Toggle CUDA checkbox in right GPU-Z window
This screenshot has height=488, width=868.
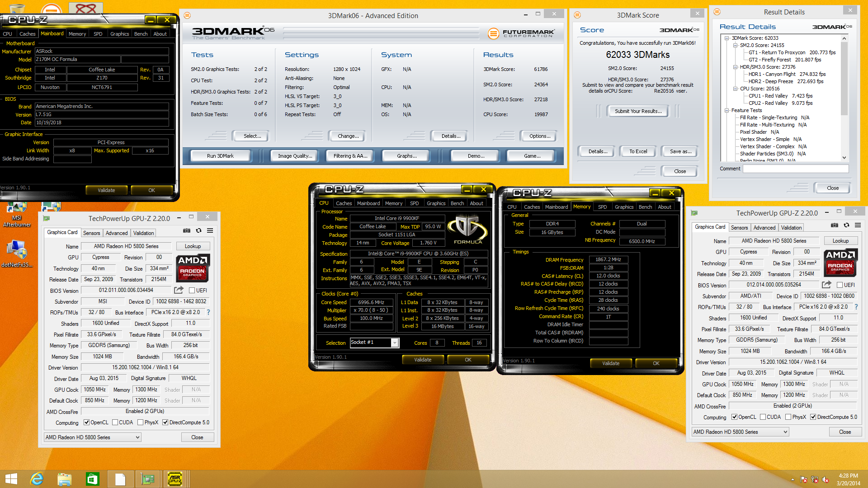763,417
